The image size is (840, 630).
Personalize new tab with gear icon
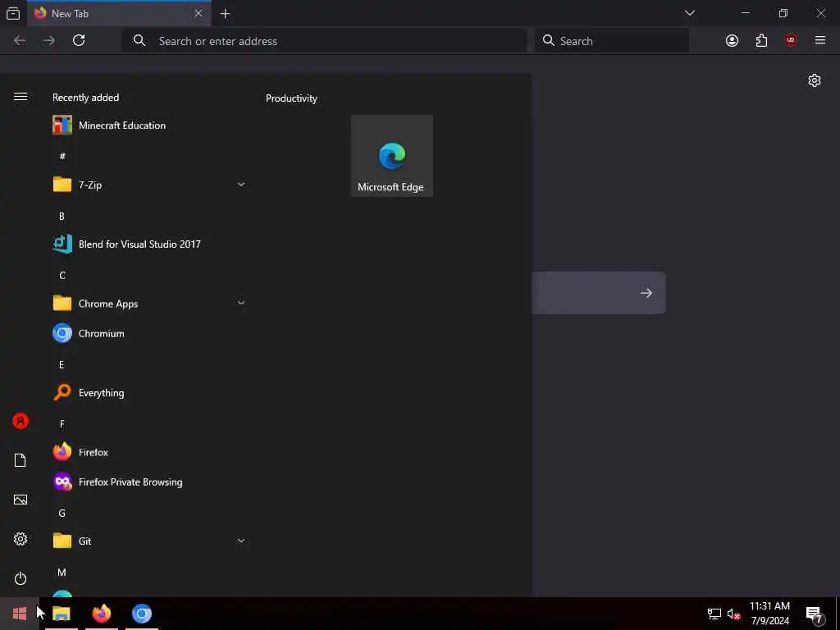815,80
